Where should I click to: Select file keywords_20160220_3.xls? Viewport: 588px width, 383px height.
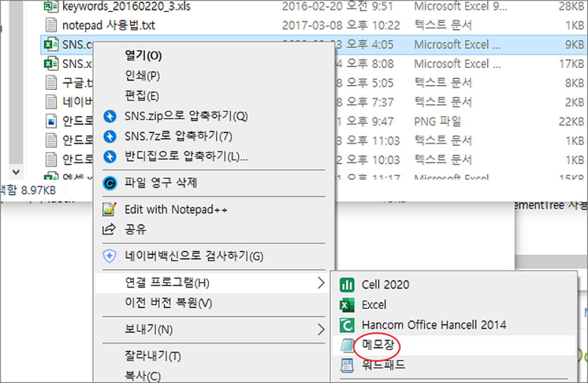point(126,6)
